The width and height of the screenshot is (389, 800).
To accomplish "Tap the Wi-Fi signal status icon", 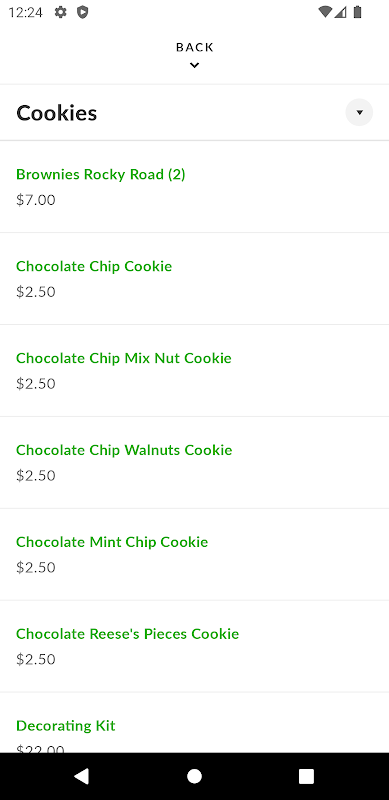I will [324, 12].
